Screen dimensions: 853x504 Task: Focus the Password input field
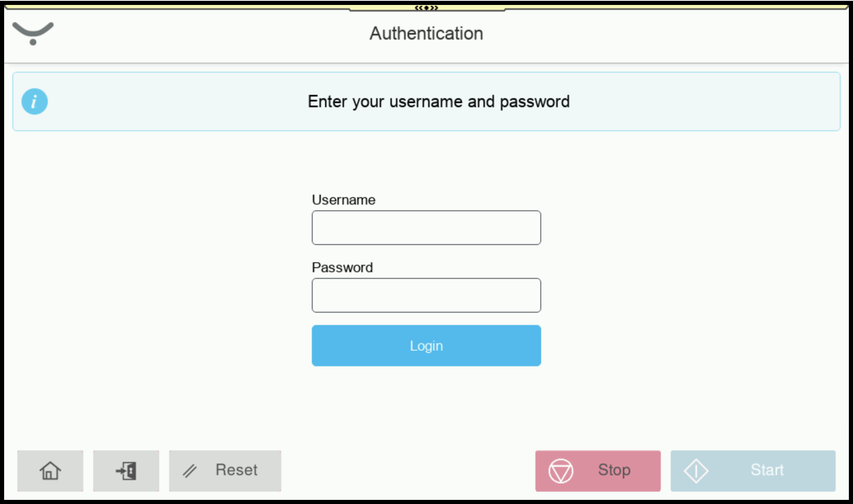point(426,295)
